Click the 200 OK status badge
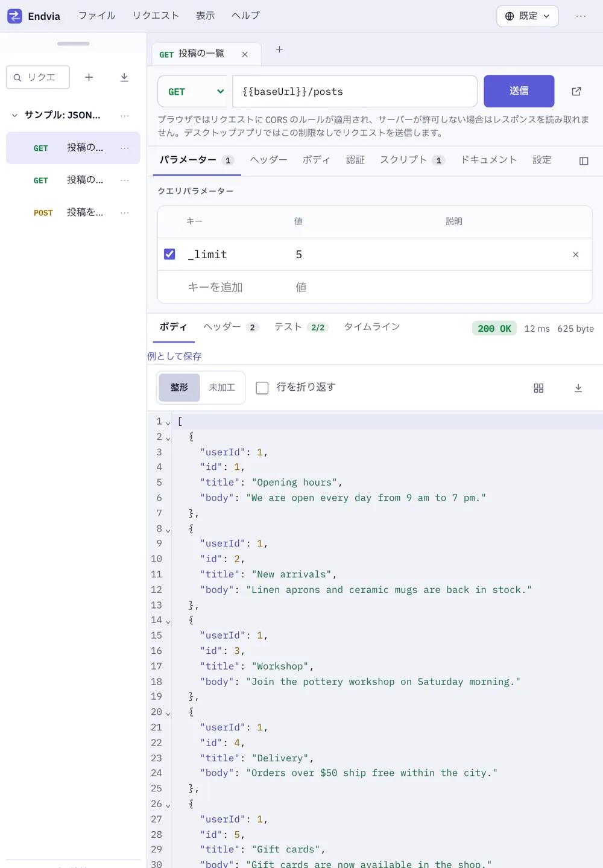The width and height of the screenshot is (603, 868). 494,329
